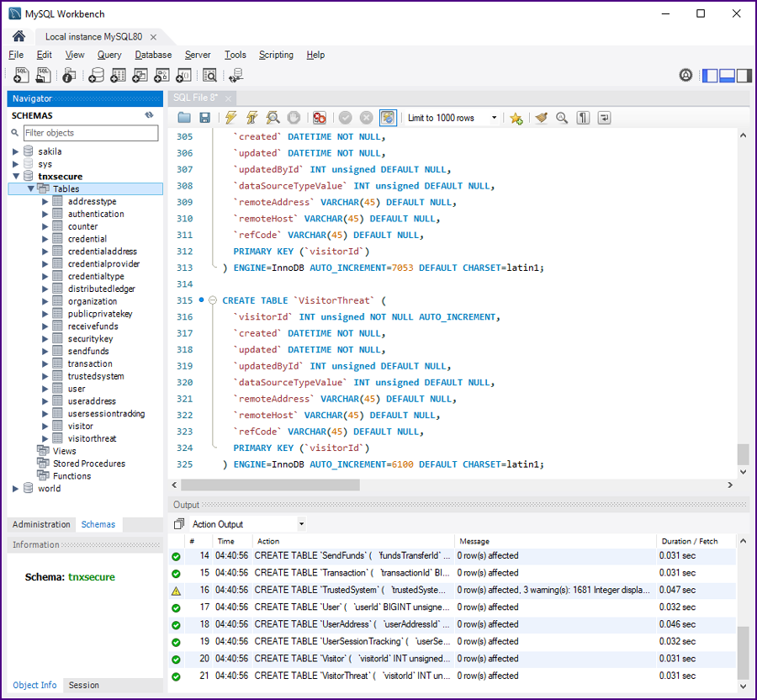The height and width of the screenshot is (700, 757).
Task: Switch to Session tab
Action: 83,685
